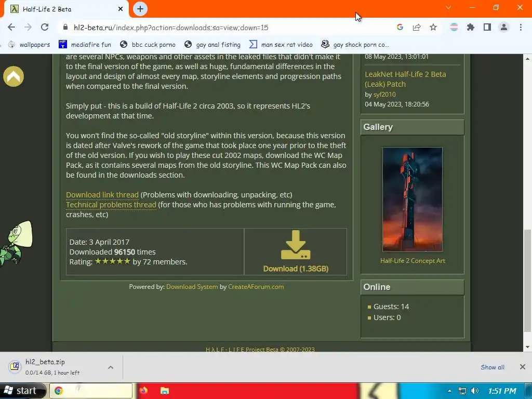Open File Explorer from the taskbar
The image size is (532, 399).
(165, 391)
